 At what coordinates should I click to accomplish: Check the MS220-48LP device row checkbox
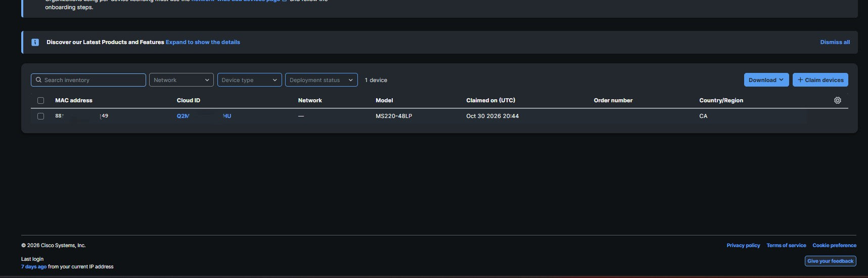[41, 116]
